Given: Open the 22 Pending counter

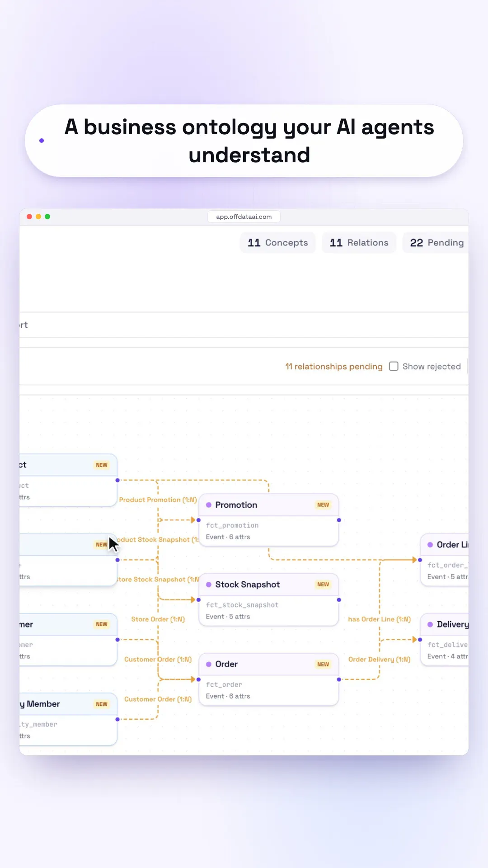Looking at the screenshot, I should click(436, 243).
